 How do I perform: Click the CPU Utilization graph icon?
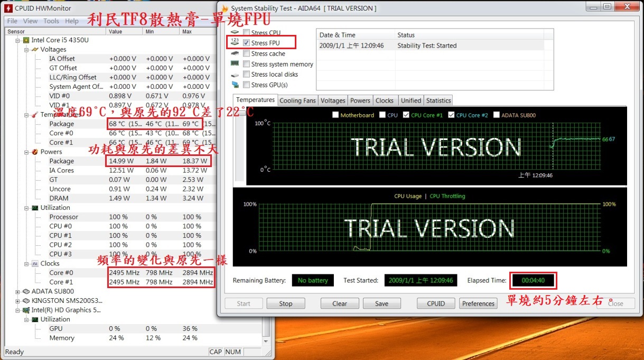click(35, 208)
